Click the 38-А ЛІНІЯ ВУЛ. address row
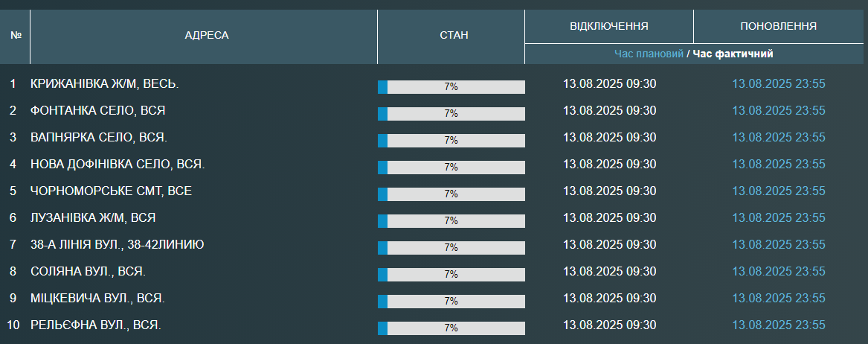Image resolution: width=868 pixels, height=344 pixels. click(x=118, y=244)
